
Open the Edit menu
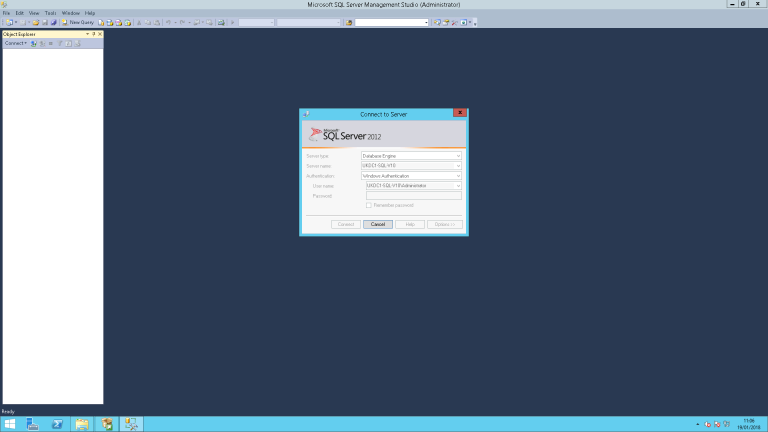point(20,13)
